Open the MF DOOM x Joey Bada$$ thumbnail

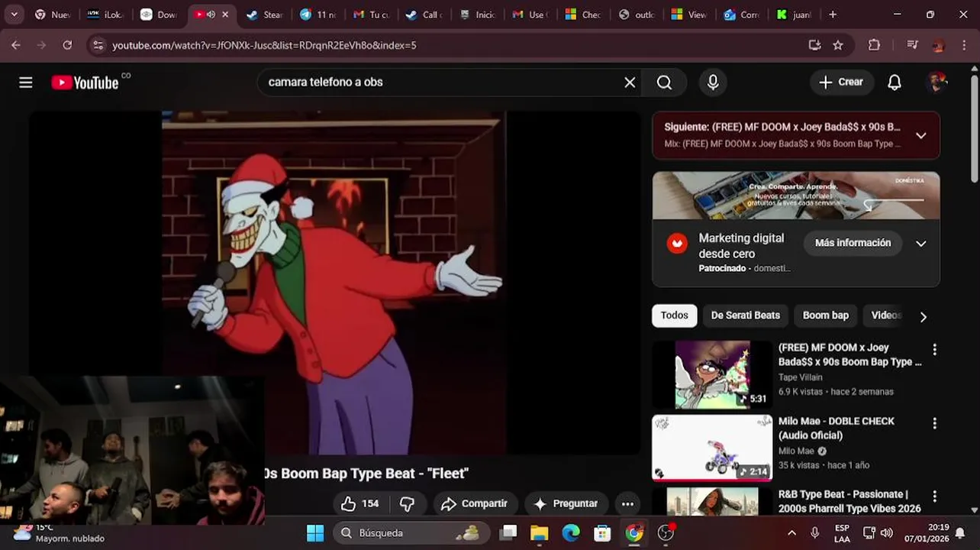(x=712, y=375)
